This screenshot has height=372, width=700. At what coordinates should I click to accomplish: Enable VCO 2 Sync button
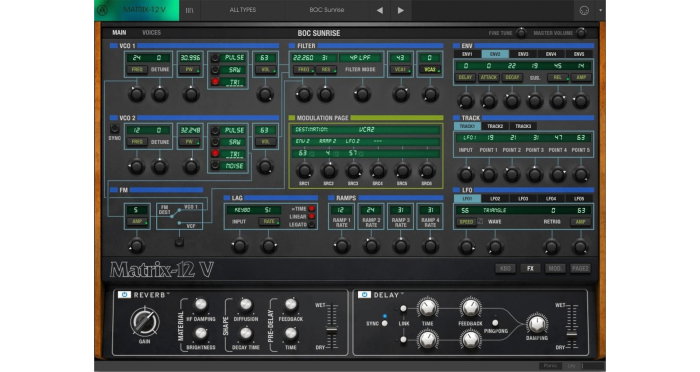click(115, 129)
